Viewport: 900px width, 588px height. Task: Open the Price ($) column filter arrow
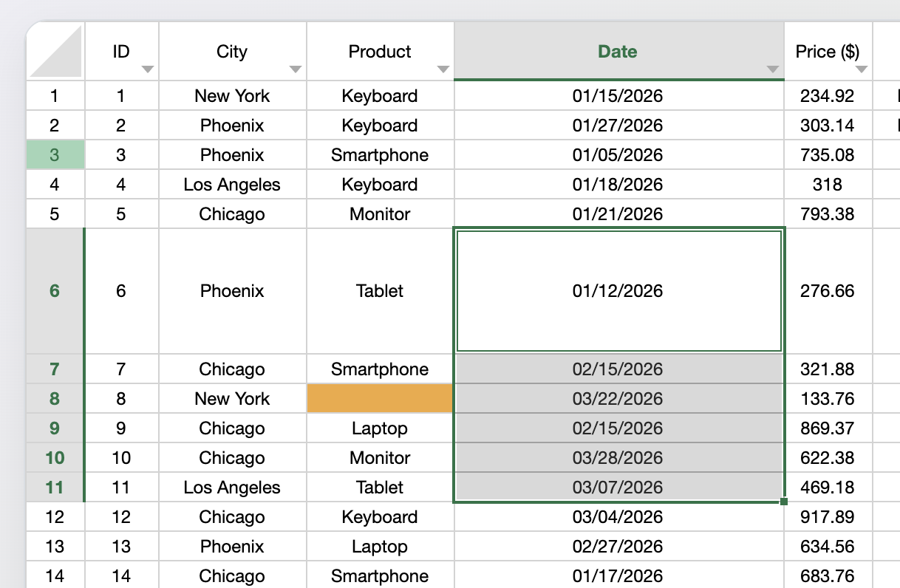(x=861, y=69)
